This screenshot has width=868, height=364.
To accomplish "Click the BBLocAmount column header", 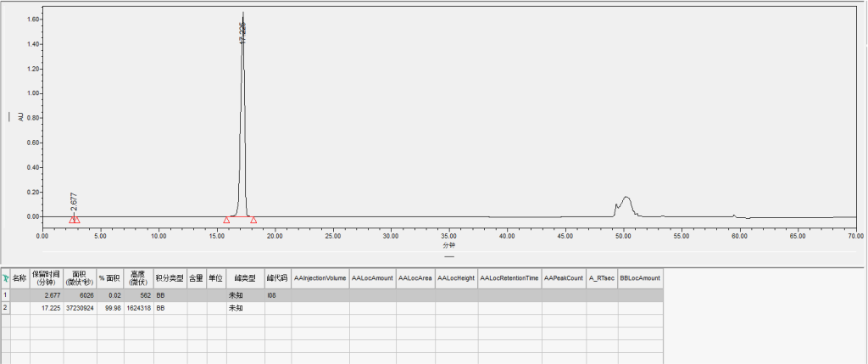I will pos(640,277).
